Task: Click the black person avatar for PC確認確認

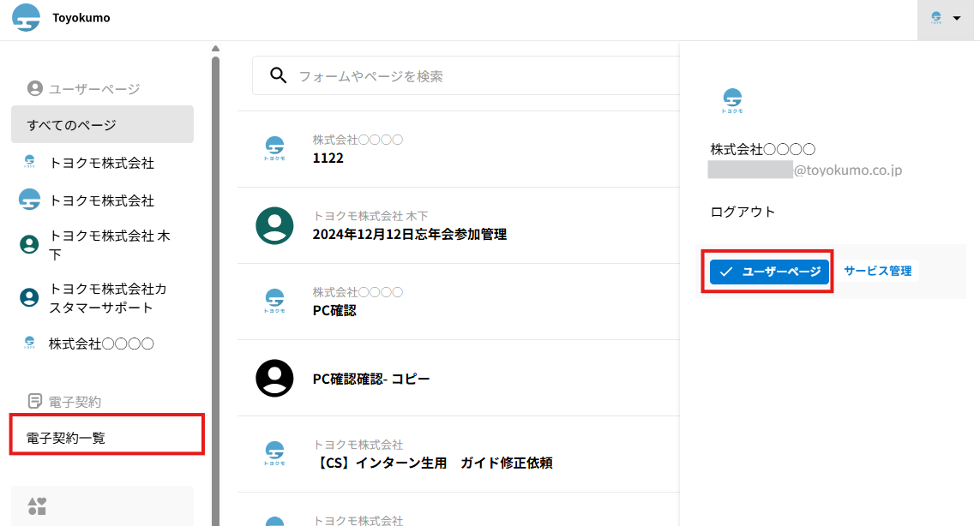Action: point(274,378)
